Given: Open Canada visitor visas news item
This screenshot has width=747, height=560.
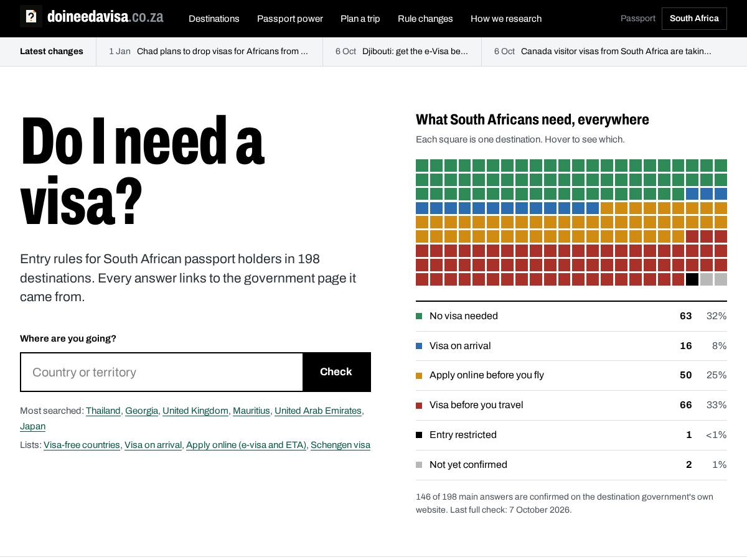Looking at the screenshot, I should [603, 52].
